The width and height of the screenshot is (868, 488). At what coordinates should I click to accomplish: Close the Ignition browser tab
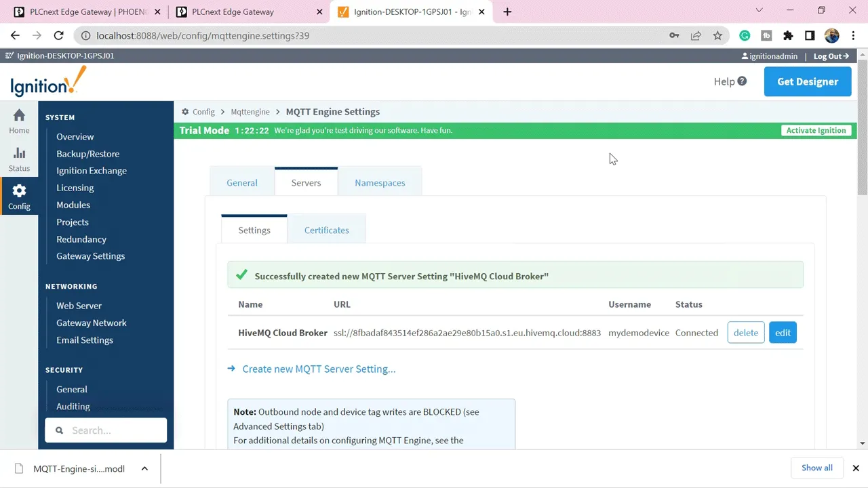481,12
